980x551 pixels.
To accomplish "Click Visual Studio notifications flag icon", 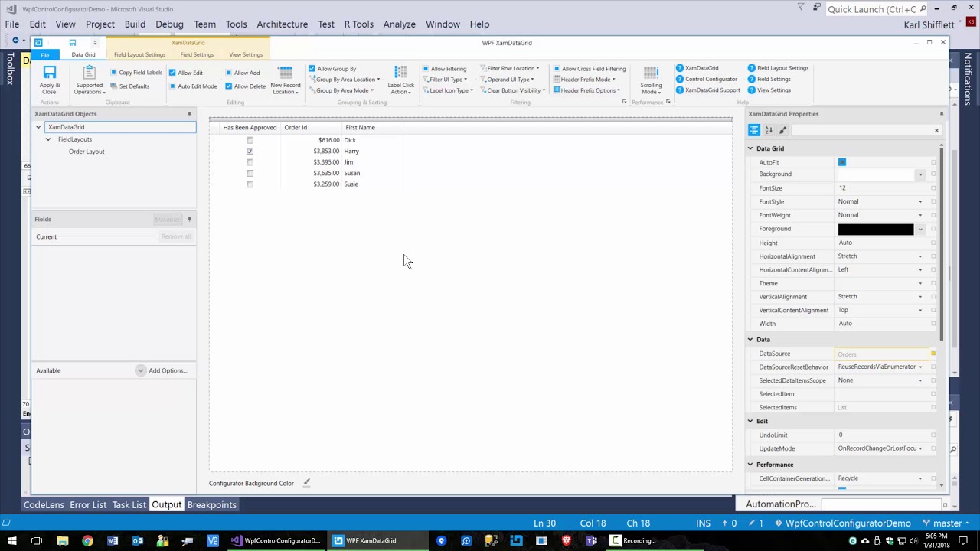I will (800, 8).
